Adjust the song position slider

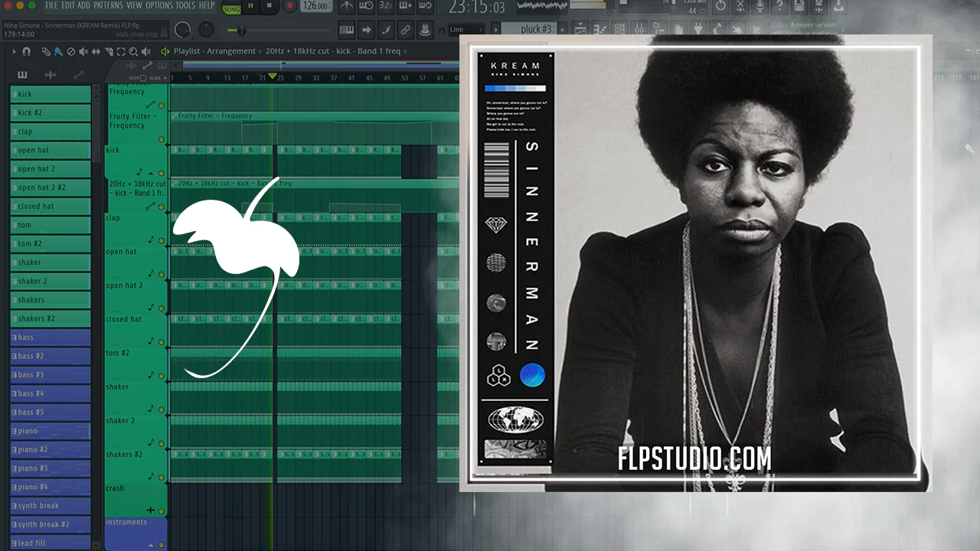click(279, 30)
